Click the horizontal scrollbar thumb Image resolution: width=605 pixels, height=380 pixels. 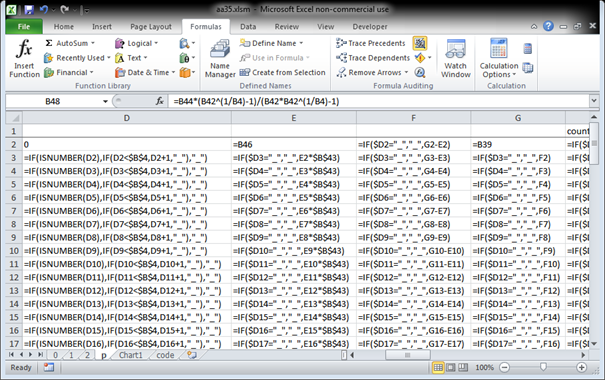coord(407,355)
